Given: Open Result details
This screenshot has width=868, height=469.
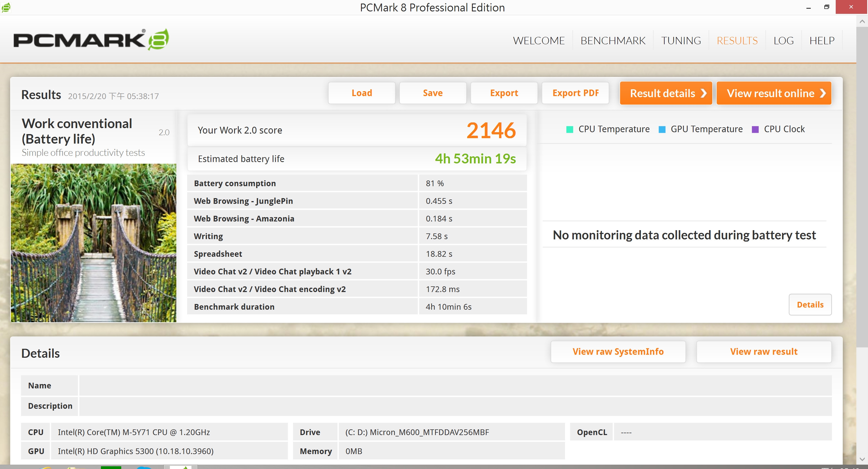Looking at the screenshot, I should [666, 93].
